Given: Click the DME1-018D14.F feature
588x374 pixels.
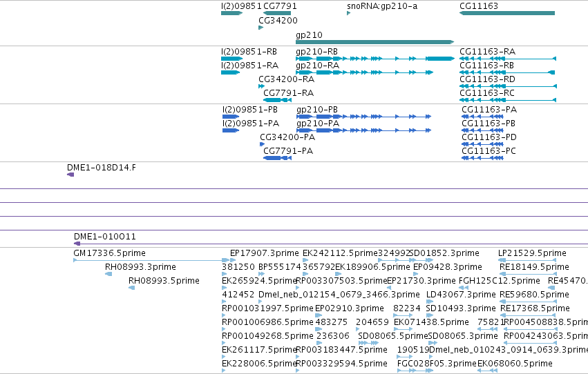Looking at the screenshot, I should (70, 175).
